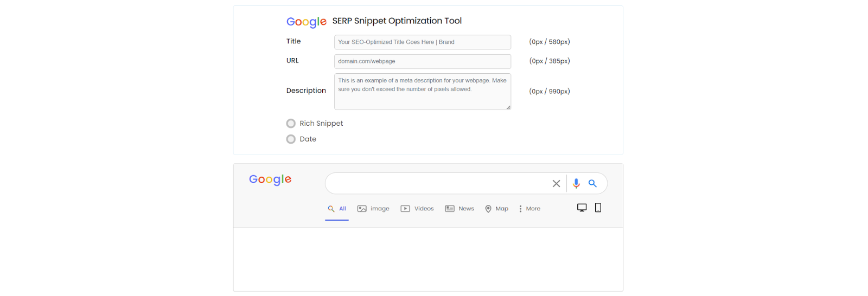
Task: Click the three-dot More icon
Action: [520, 209]
